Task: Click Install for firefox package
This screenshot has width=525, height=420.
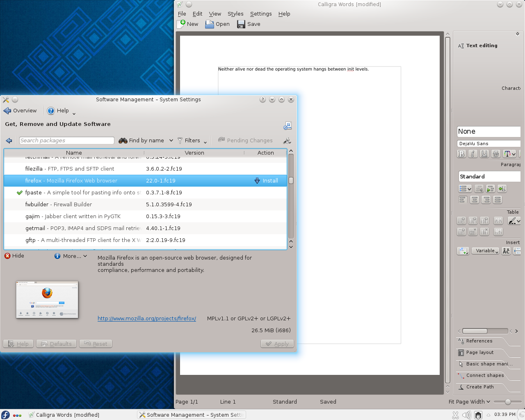Action: click(x=266, y=181)
